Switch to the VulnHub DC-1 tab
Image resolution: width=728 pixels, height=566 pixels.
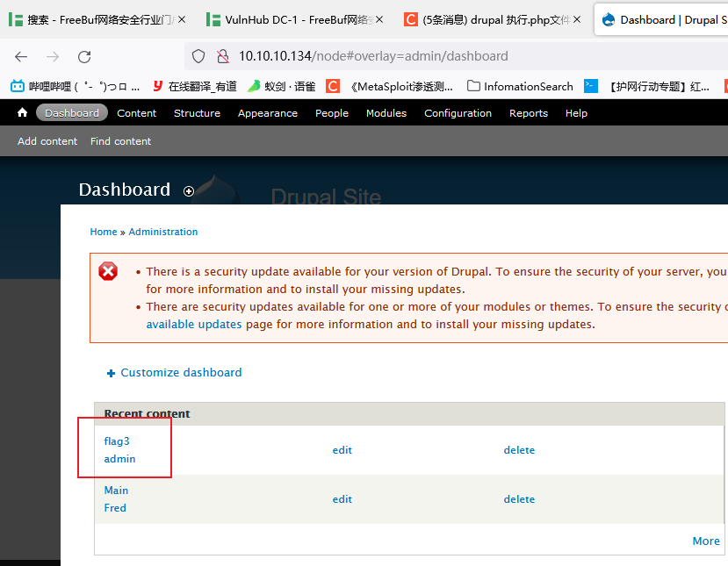295,19
